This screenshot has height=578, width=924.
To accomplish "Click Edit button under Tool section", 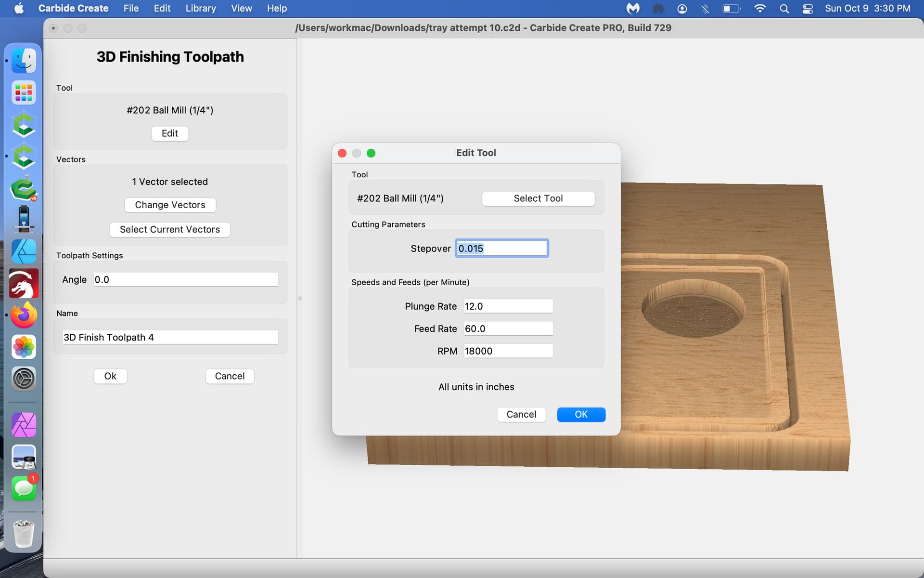I will (170, 133).
